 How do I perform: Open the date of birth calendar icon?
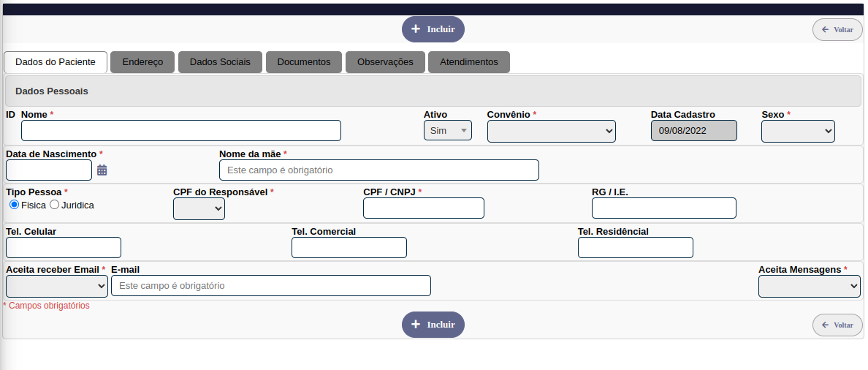click(x=102, y=170)
